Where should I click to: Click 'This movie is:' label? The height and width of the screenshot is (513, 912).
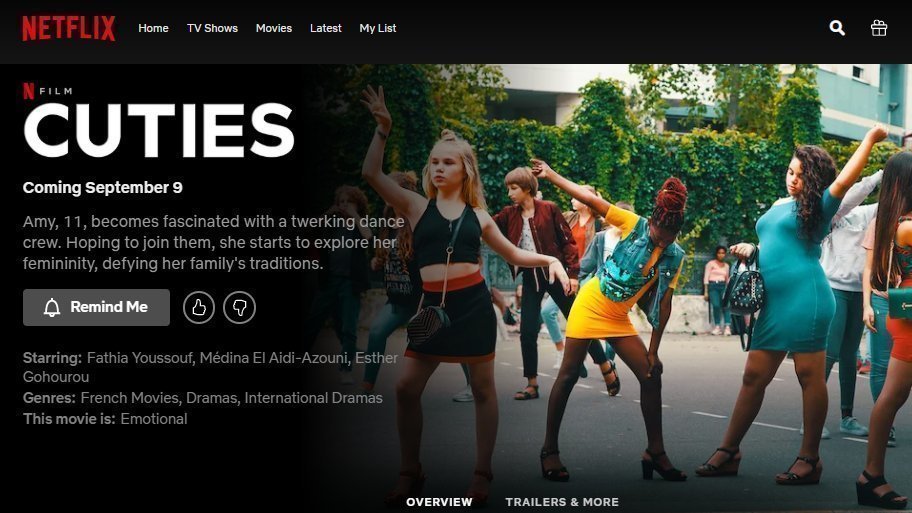pyautogui.click(x=69, y=419)
